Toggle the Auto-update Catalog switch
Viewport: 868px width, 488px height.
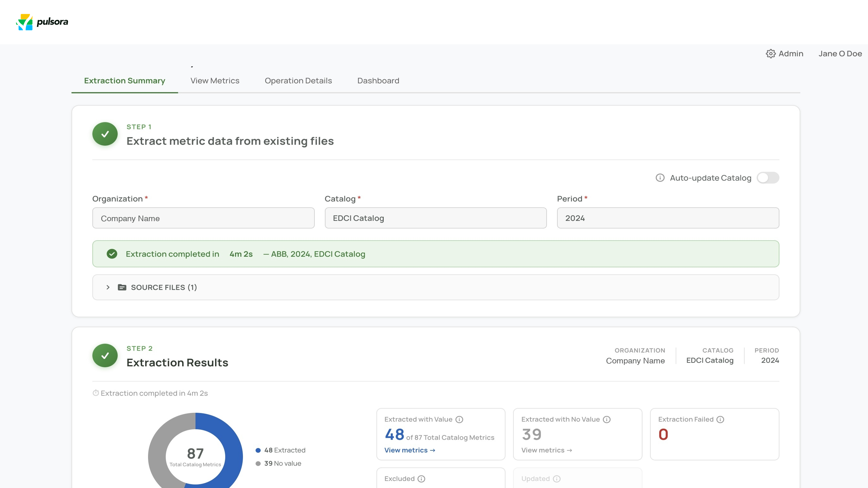click(x=768, y=178)
